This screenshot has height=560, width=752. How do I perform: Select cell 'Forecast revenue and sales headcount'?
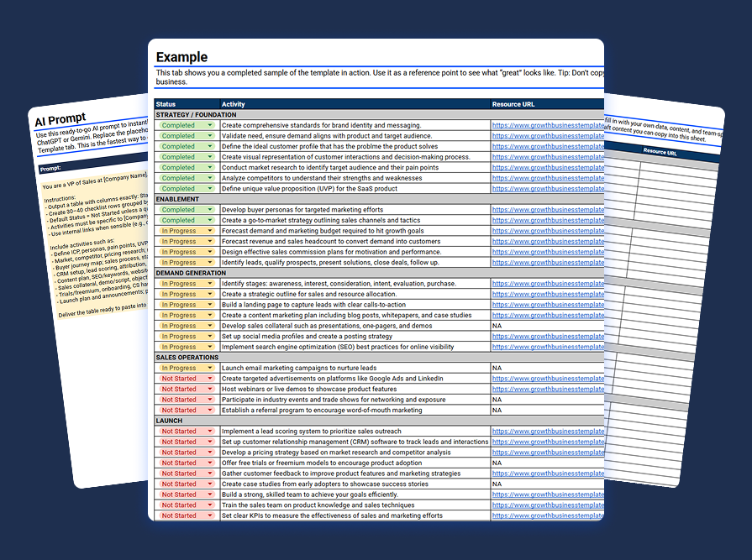tap(355, 241)
